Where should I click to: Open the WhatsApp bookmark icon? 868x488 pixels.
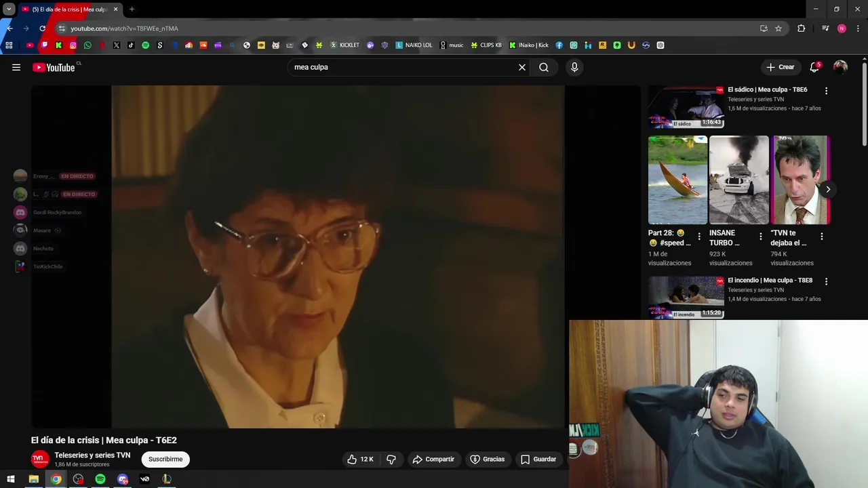pyautogui.click(x=87, y=45)
